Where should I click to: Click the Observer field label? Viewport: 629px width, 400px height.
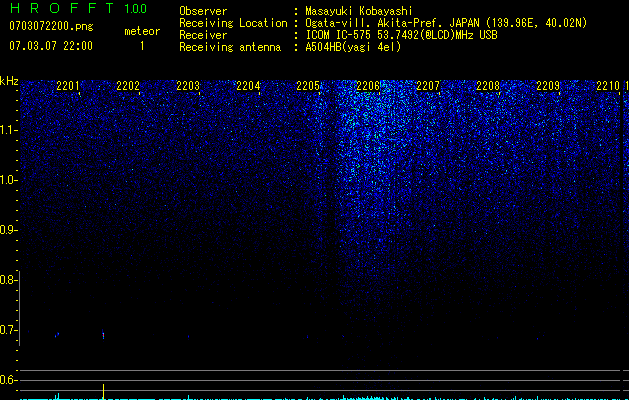coord(203,11)
